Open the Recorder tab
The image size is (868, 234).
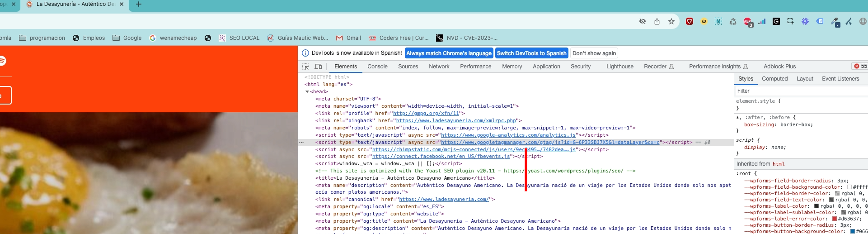tap(659, 67)
